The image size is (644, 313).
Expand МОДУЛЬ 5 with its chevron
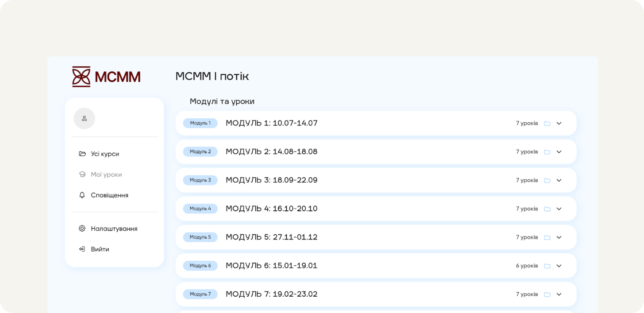point(559,237)
